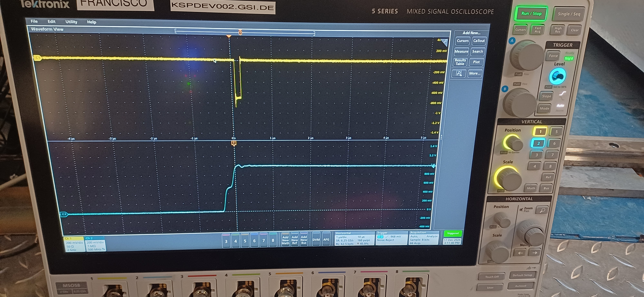Push Vertical channel 5 hardware button
This screenshot has width=644, height=297.
(x=556, y=132)
